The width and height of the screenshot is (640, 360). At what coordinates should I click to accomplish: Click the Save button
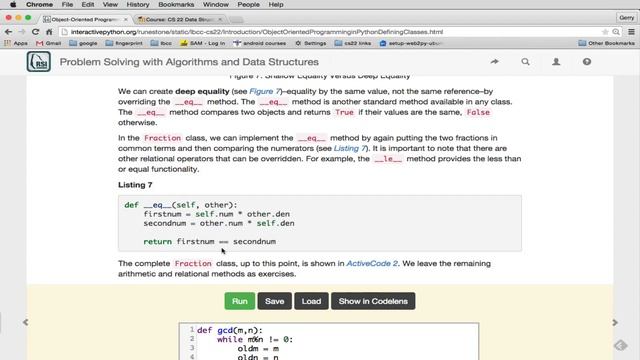click(x=274, y=301)
